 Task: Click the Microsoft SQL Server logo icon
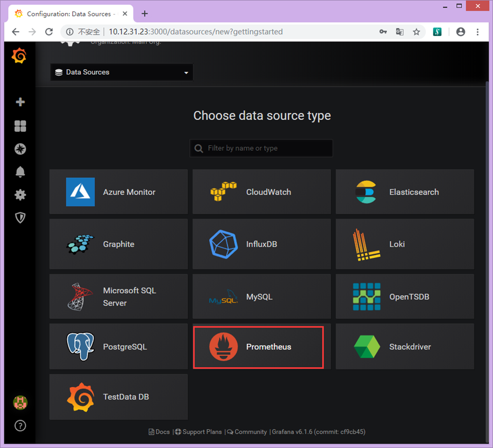click(80, 297)
